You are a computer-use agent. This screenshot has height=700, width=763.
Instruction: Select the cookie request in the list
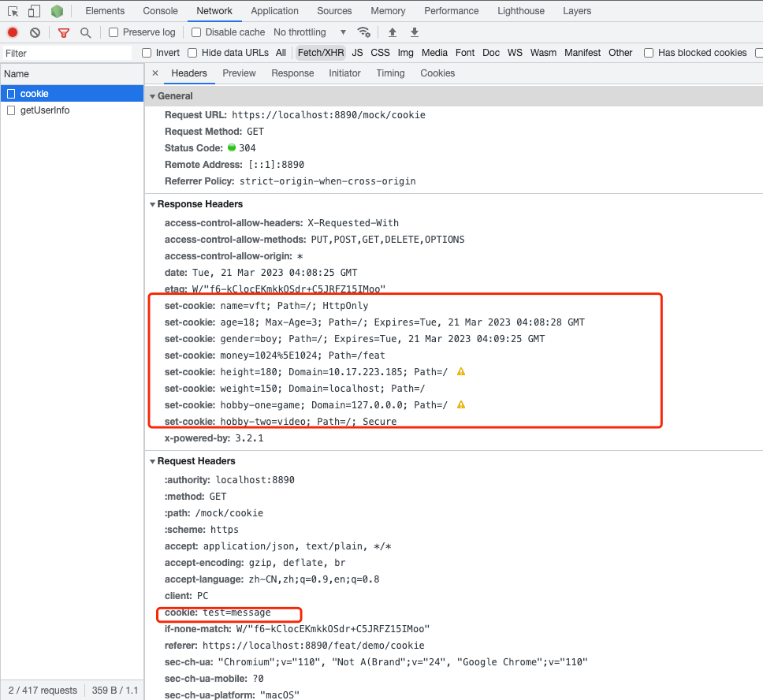coord(72,94)
